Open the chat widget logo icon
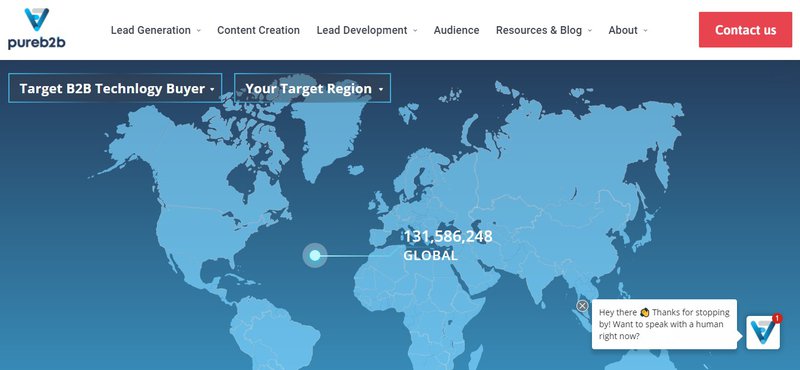This screenshot has width=800, height=370. point(763,332)
